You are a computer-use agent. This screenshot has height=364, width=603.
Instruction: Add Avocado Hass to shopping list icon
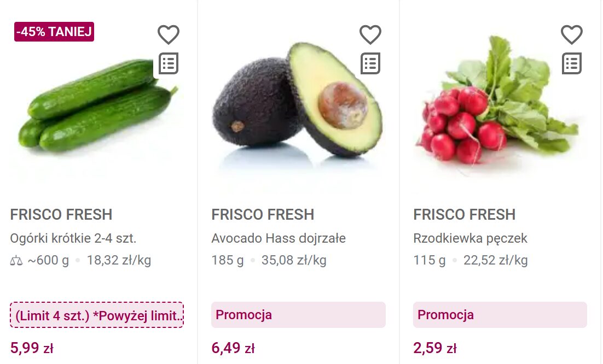(x=370, y=63)
